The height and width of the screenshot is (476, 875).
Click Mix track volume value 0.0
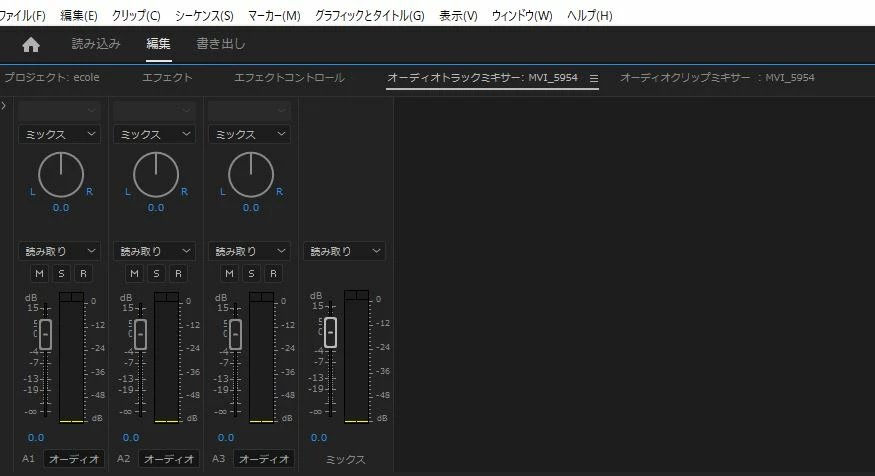[x=319, y=437]
